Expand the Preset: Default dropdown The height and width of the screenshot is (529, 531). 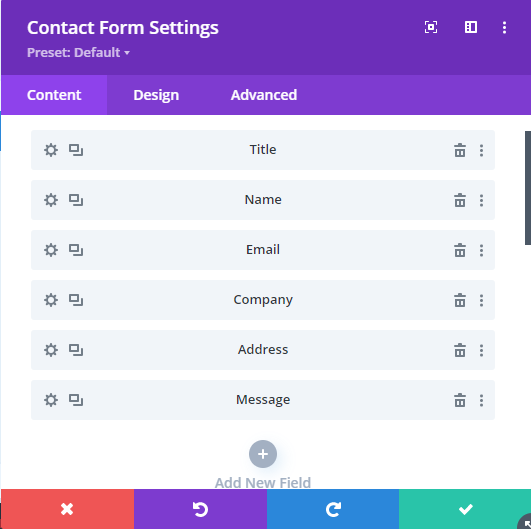click(78, 52)
